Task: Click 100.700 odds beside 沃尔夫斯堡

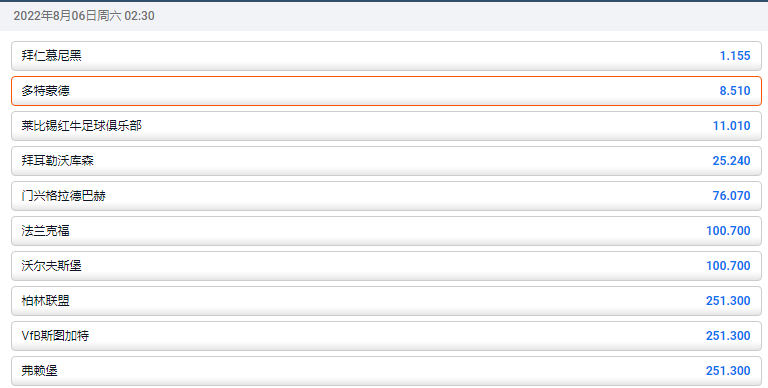Action: (x=728, y=266)
